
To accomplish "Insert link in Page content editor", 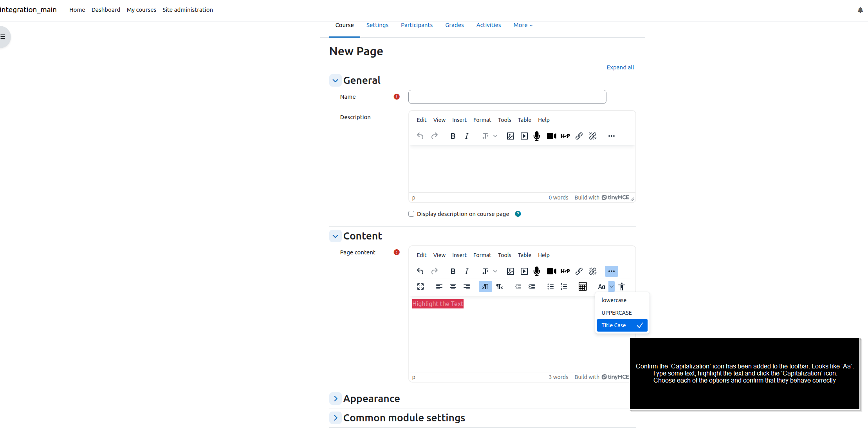I will point(579,271).
